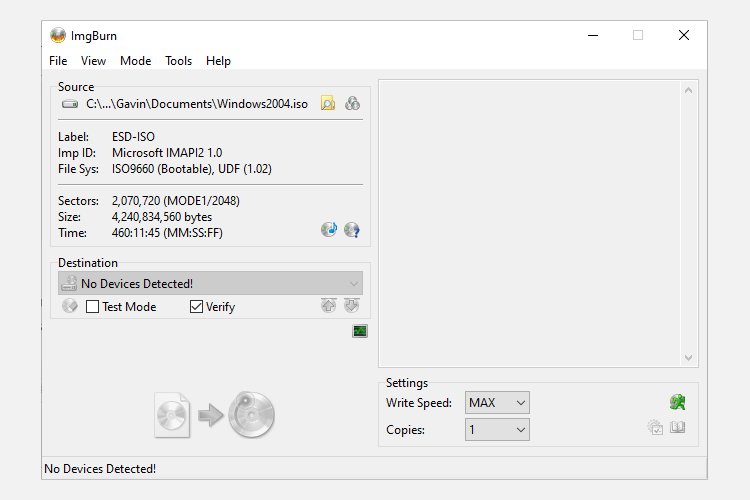Click the log panel scrollbar down arrow
Screen dimensions: 750x500
(x=688, y=358)
